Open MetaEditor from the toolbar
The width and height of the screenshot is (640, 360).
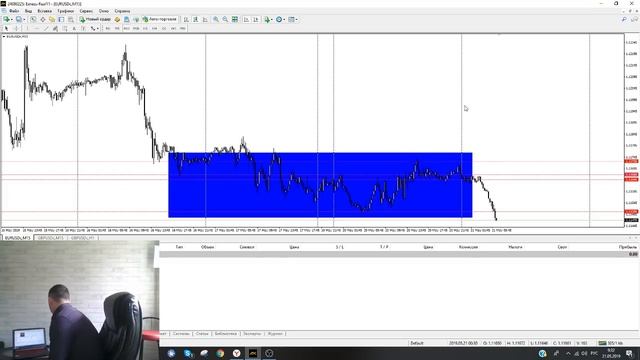tap(118, 19)
